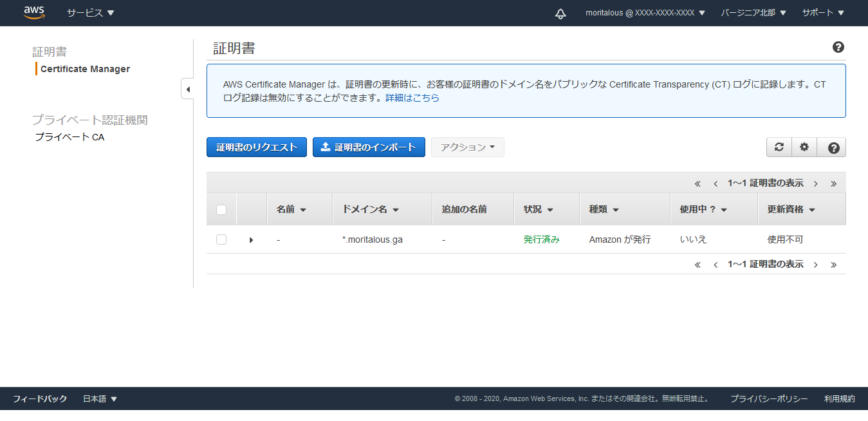The height and width of the screenshot is (421, 868).
Task: Open the notifications bell icon
Action: (560, 14)
